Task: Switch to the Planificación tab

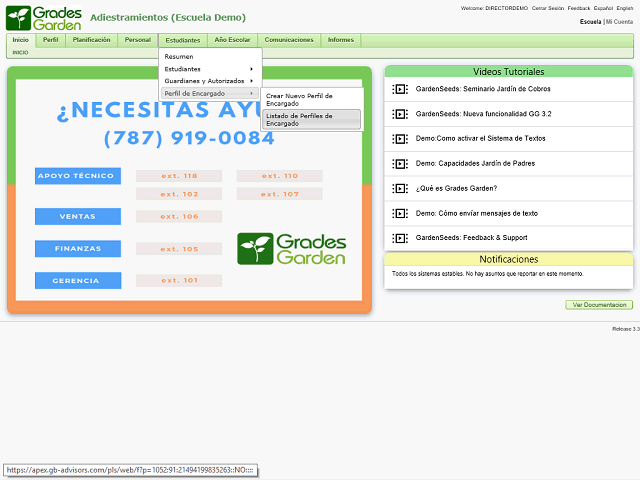Action: click(x=92, y=40)
